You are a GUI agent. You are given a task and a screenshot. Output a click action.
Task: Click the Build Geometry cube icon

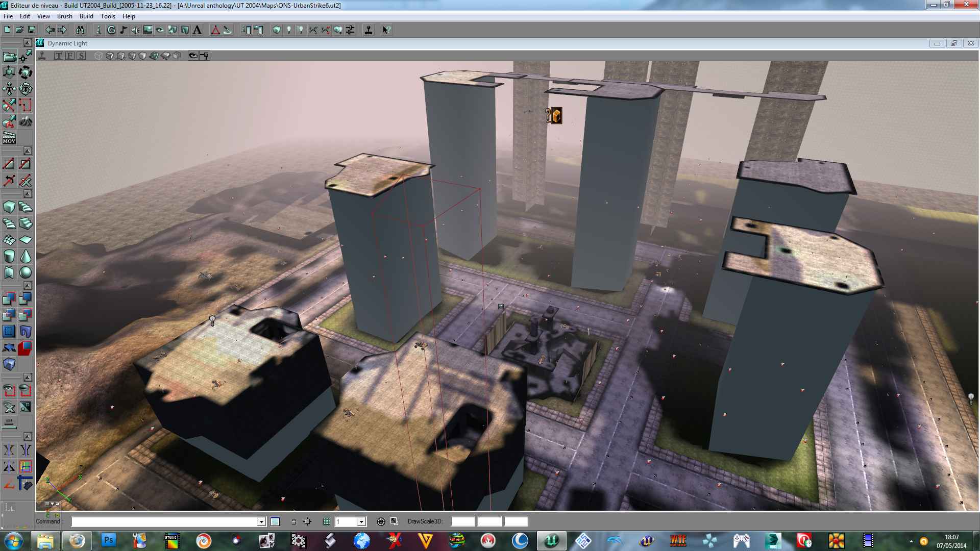(276, 30)
